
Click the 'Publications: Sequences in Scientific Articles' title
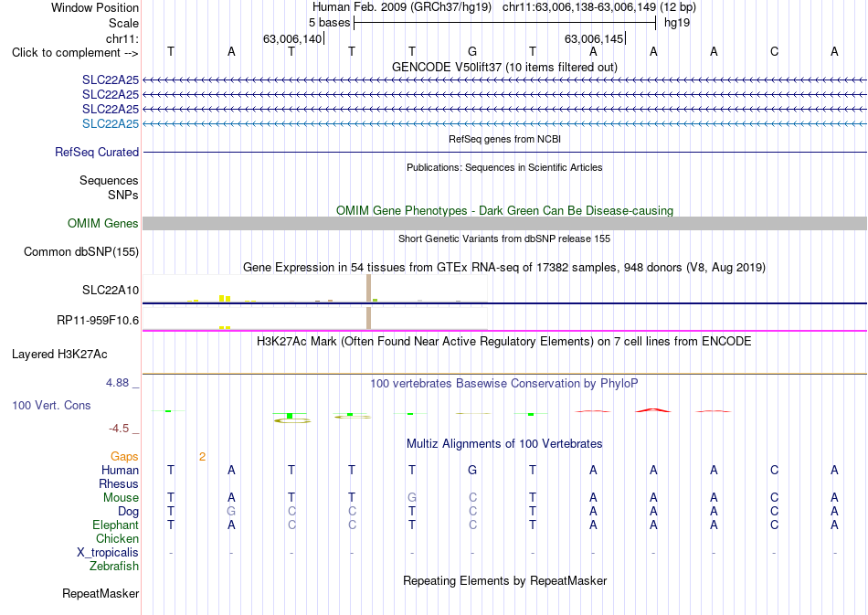504,167
